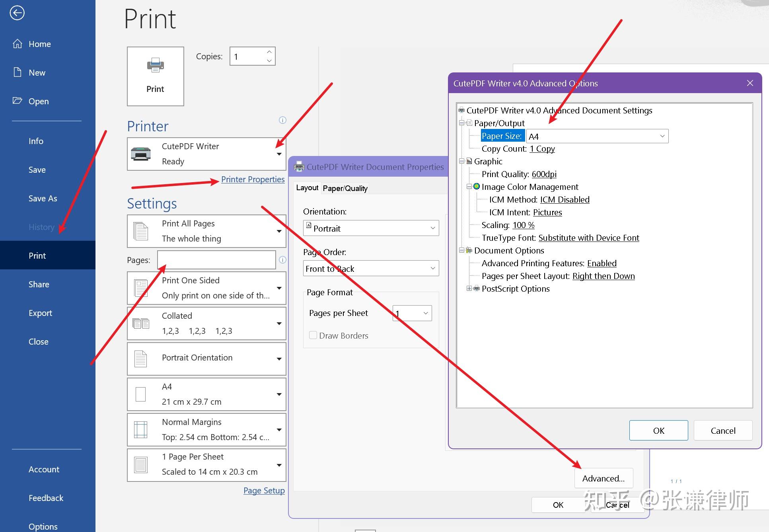This screenshot has height=532, width=769.
Task: Click the Document Options node icon
Action: pos(469,250)
